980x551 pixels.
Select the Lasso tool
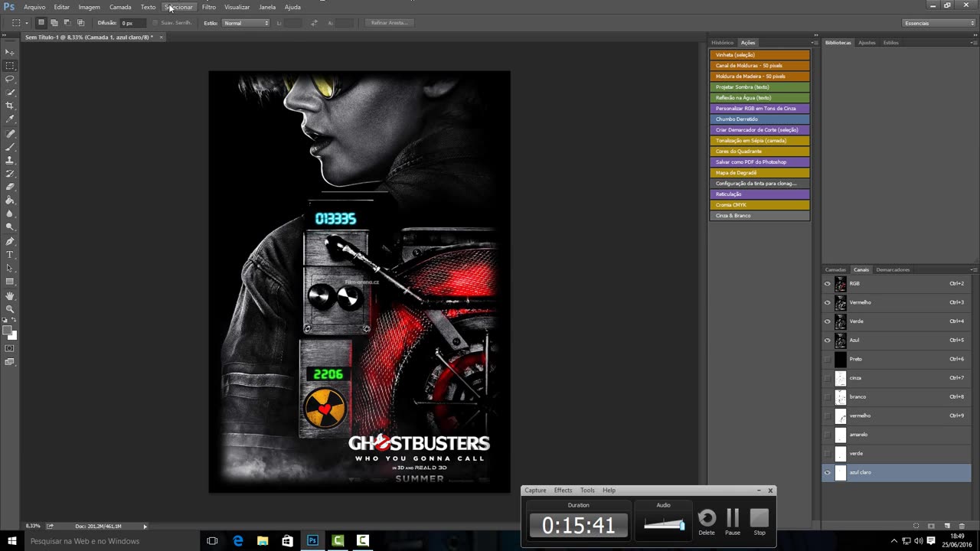pos(10,79)
